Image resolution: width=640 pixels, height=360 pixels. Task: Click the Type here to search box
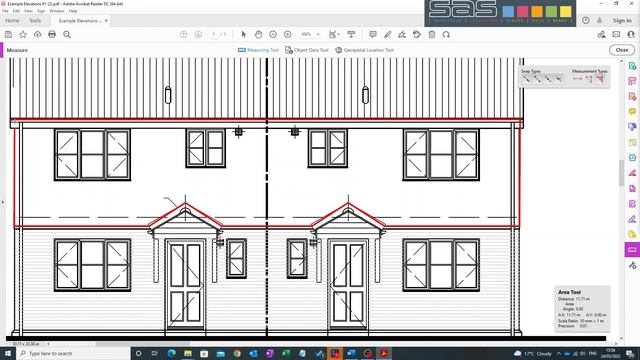click(73, 353)
